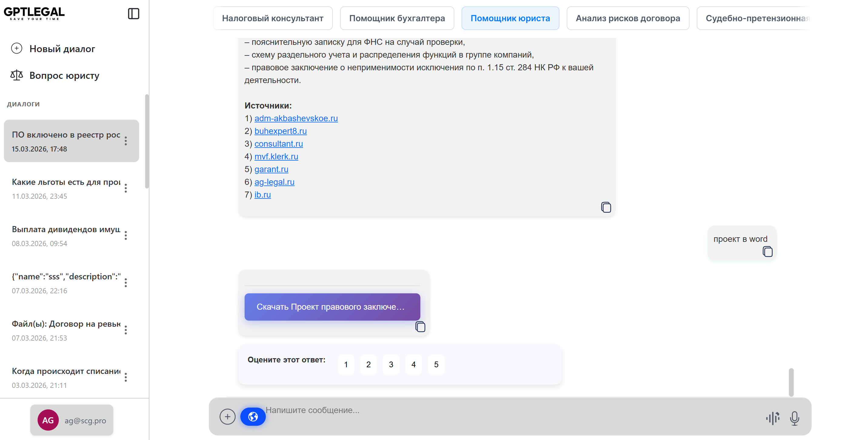The height and width of the screenshot is (440, 868).
Task: Toggle the globe web search button
Action: 253,417
